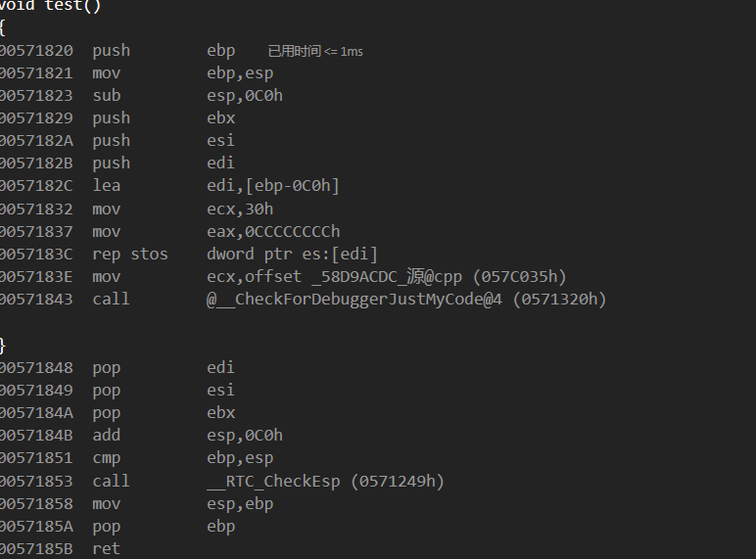This screenshot has height=559, width=756.
Task: Click the elapsed time PerfTip "已用时间 <= 1ms"
Action: (x=315, y=51)
